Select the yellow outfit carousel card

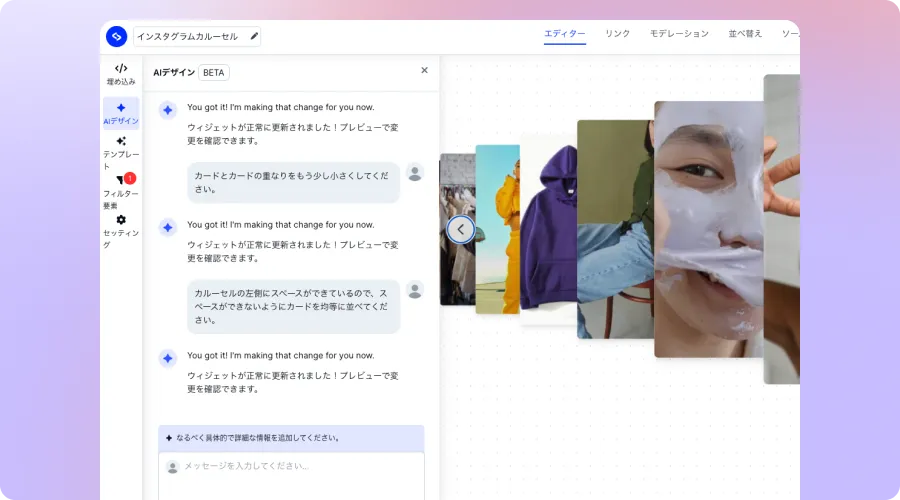pyautogui.click(x=498, y=230)
